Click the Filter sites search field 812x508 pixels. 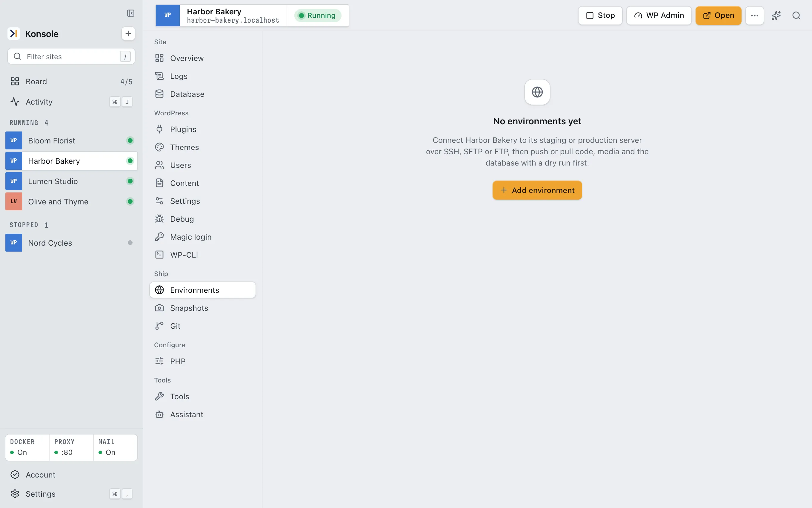(x=71, y=56)
